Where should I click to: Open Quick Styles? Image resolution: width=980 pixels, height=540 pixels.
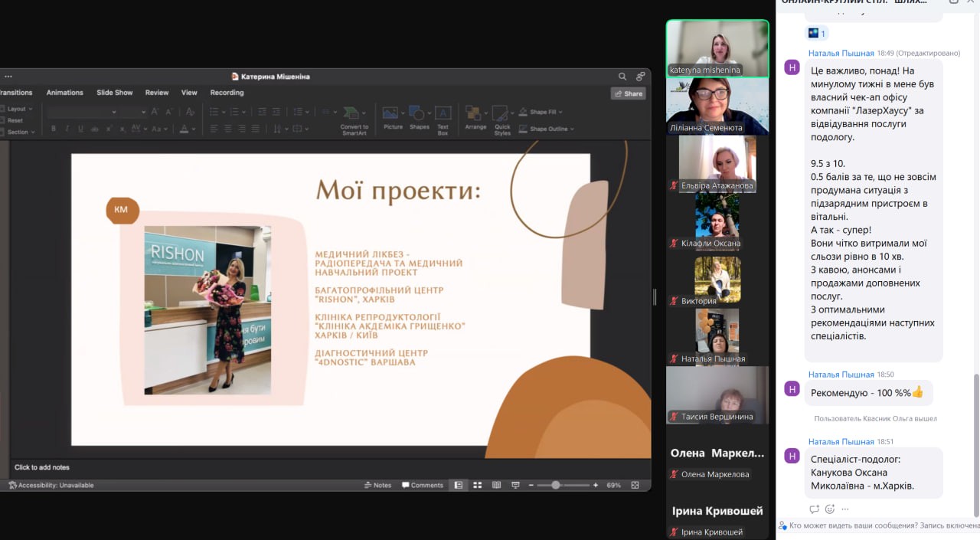pos(502,120)
